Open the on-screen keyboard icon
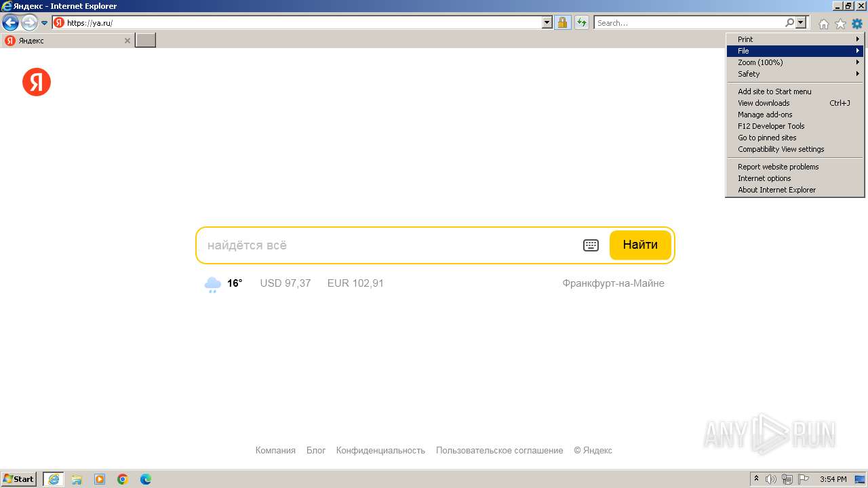Screen dimensions: 868x488 [x=591, y=245]
